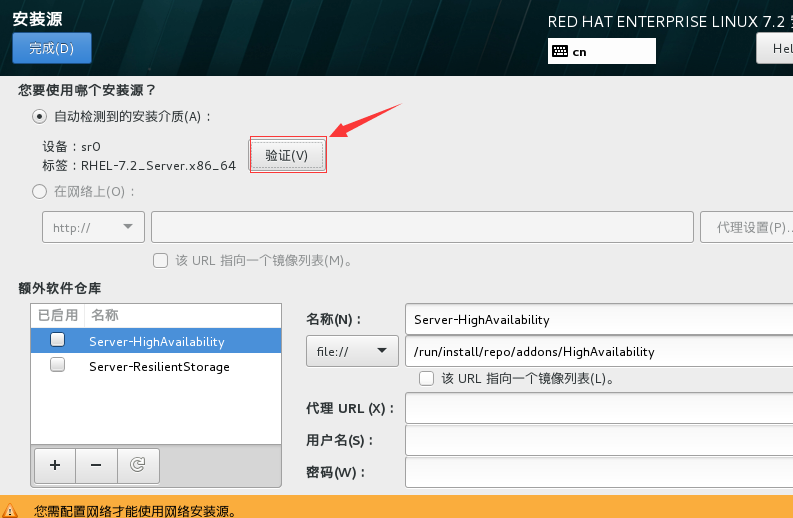Click the 密码(W) password field
This screenshot has width=793, height=518.
click(599, 472)
